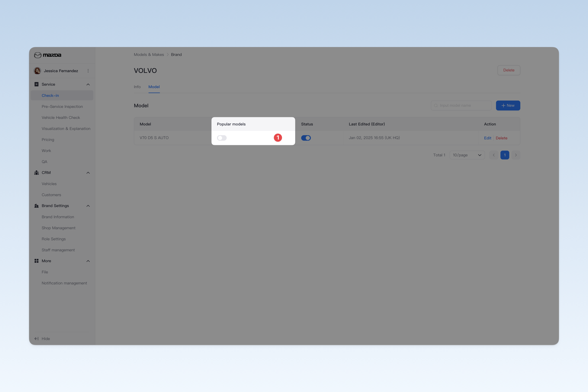Collapse the More section chevron
Viewport: 588px width, 392px height.
[88, 261]
